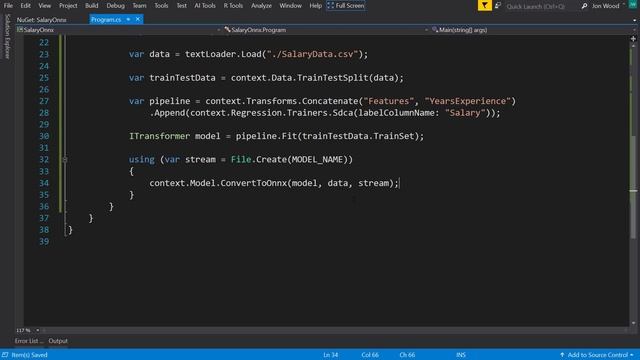Select the Program.cs tab
This screenshot has width=640, height=360.
[x=106, y=20]
